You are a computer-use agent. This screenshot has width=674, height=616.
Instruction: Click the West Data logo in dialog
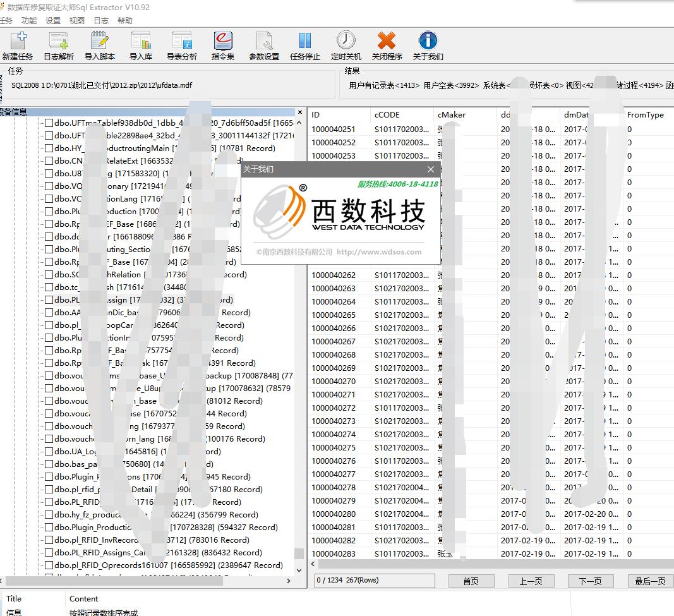340,210
